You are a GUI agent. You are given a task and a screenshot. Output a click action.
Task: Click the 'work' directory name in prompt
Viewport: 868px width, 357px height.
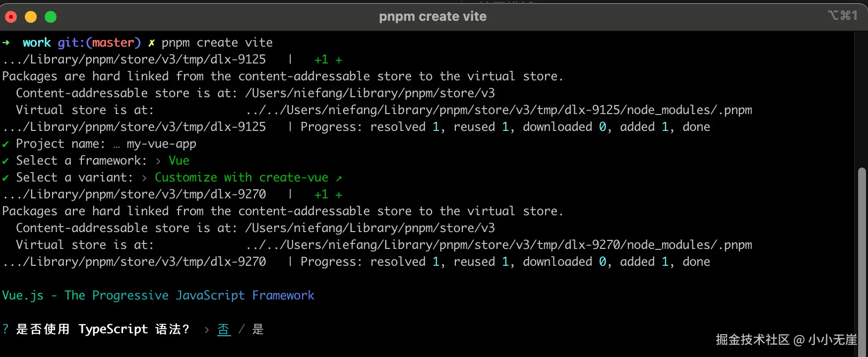pyautogui.click(x=37, y=43)
